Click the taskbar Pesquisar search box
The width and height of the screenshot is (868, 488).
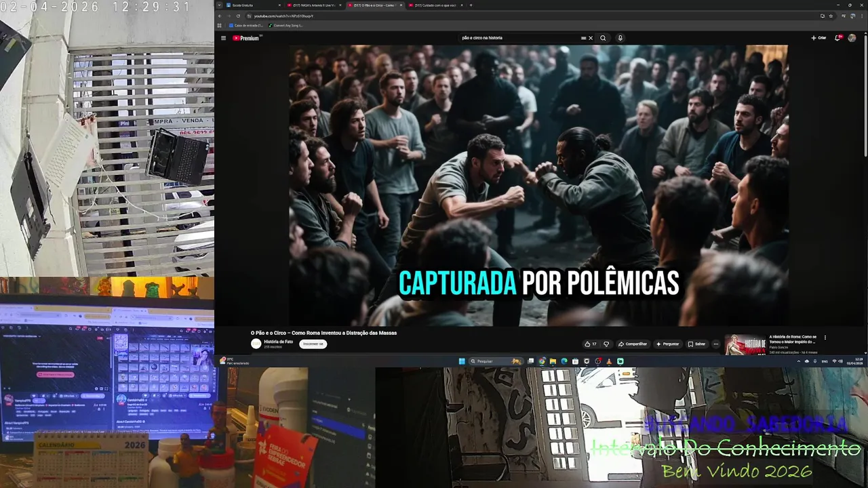click(495, 361)
